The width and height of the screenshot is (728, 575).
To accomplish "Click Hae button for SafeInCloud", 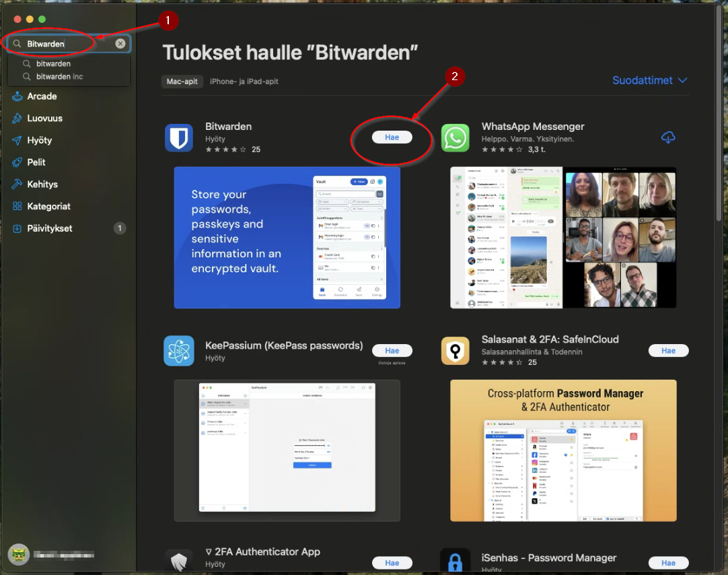I will (x=669, y=351).
